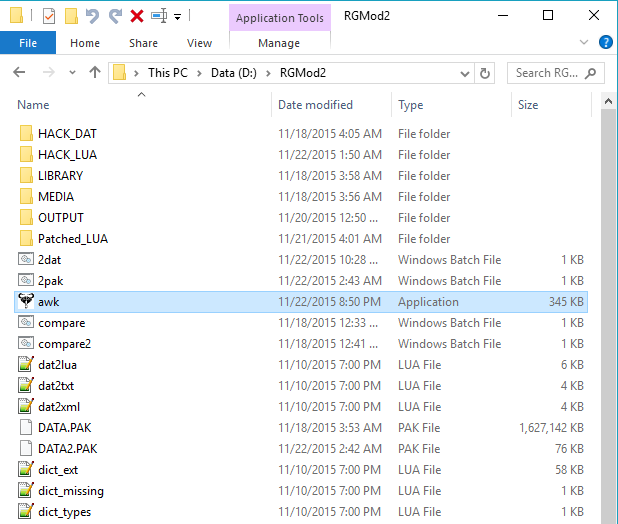This screenshot has height=524, width=618.
Task: Open the Customize Quick Access Toolbar dropdown
Action: coord(178,17)
